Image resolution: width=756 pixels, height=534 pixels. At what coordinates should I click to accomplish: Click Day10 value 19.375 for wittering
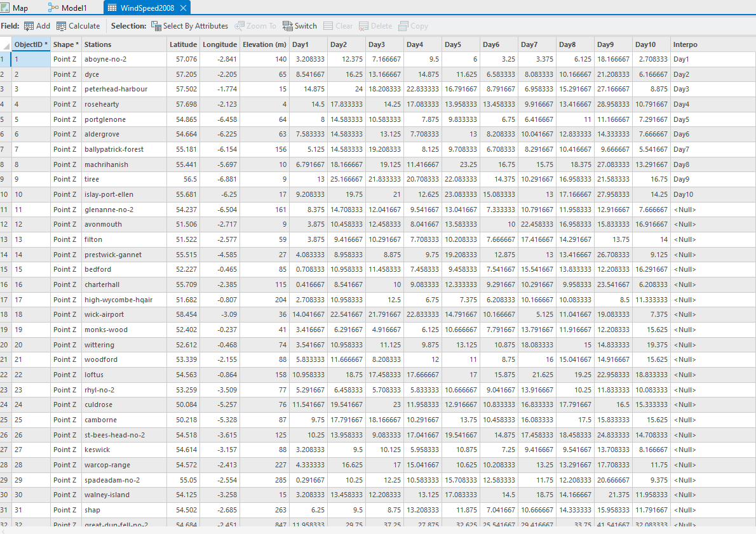pyautogui.click(x=651, y=345)
